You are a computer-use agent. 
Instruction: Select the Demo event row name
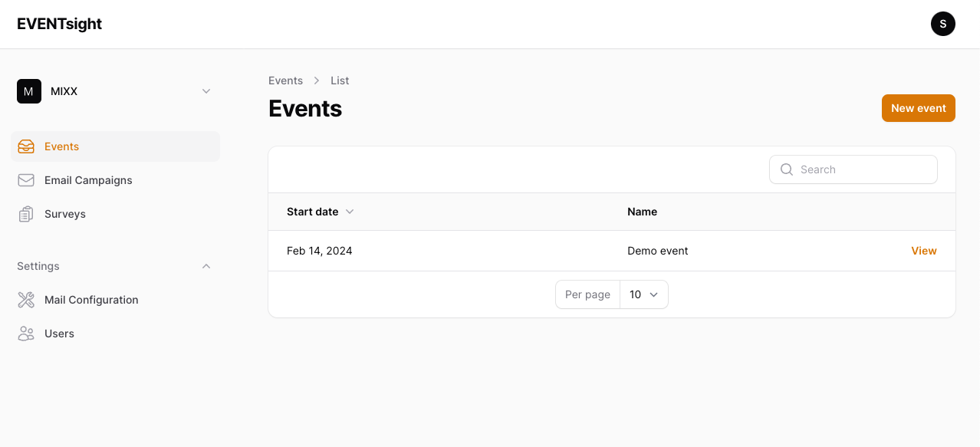(x=657, y=251)
